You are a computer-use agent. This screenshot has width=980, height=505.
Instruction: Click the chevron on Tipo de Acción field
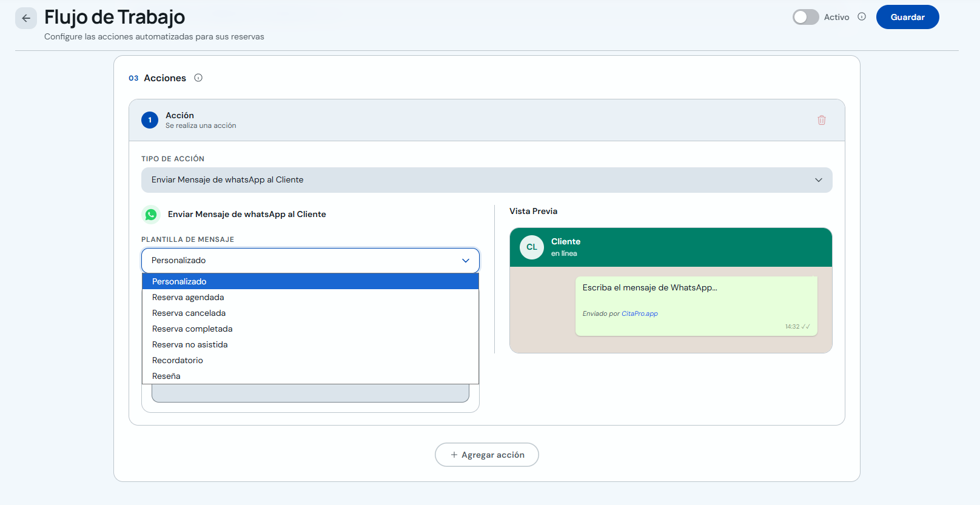pyautogui.click(x=819, y=180)
